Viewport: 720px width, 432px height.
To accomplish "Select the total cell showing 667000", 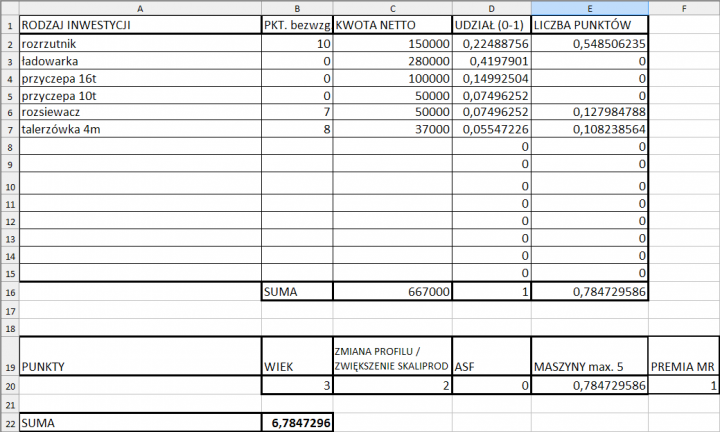I will [391, 291].
